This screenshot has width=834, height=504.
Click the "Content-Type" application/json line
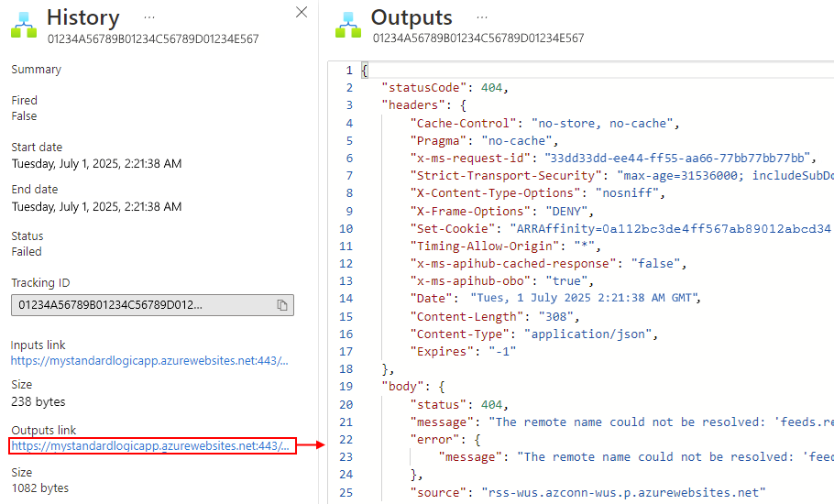[x=534, y=334]
